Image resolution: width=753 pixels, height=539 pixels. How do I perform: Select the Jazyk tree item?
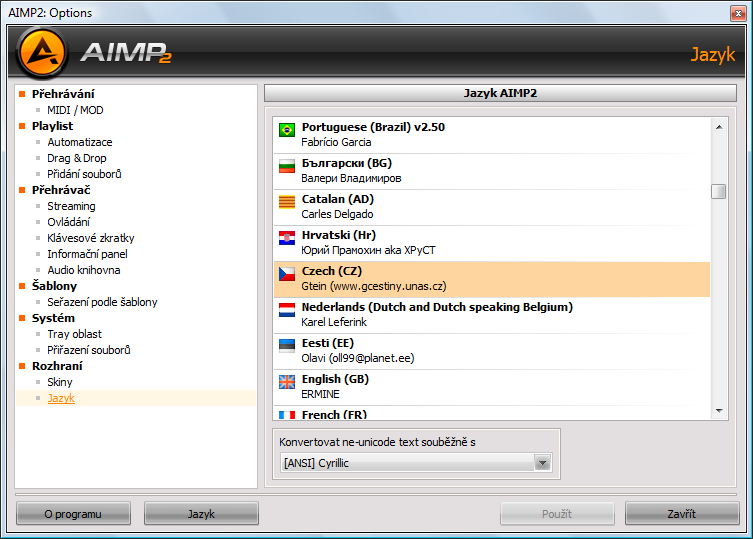pos(61,398)
